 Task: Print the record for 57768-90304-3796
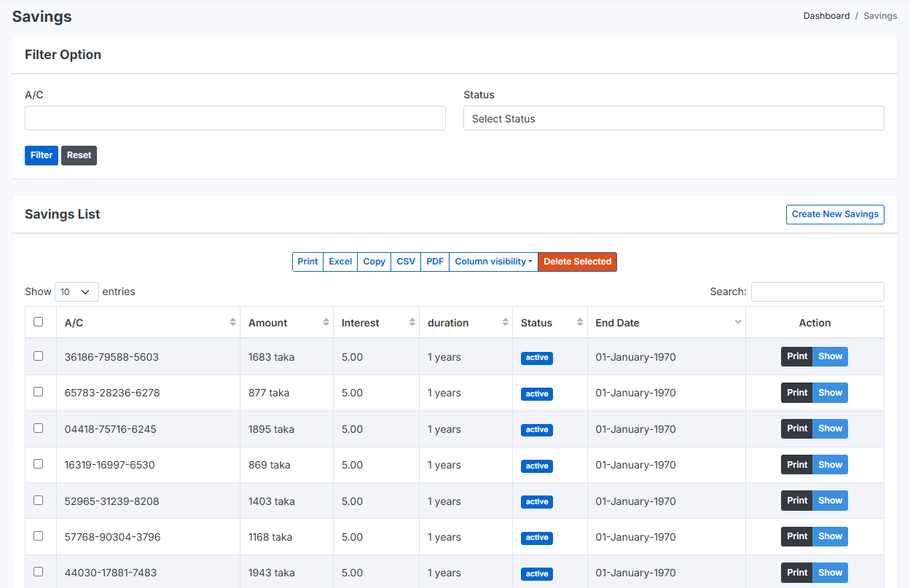[797, 536]
